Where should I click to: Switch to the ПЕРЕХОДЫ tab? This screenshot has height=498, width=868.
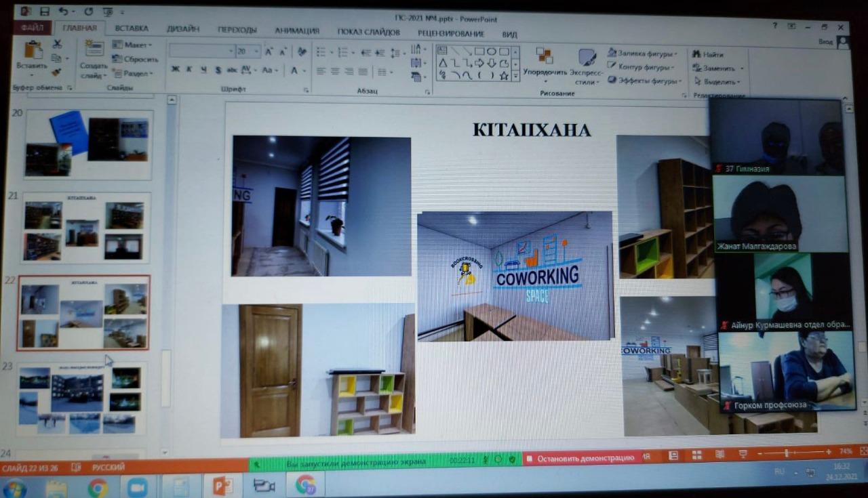click(x=237, y=30)
